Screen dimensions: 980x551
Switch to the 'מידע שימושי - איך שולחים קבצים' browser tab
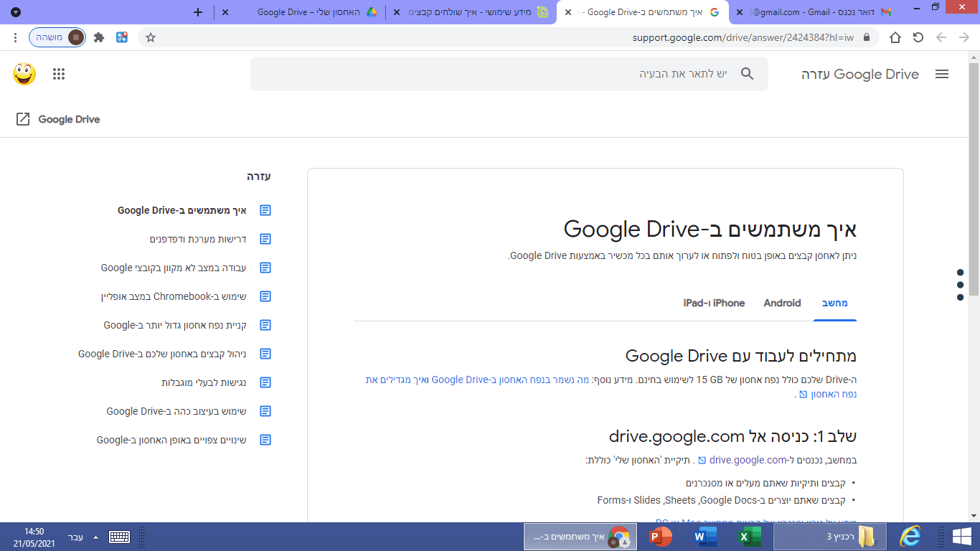[471, 12]
